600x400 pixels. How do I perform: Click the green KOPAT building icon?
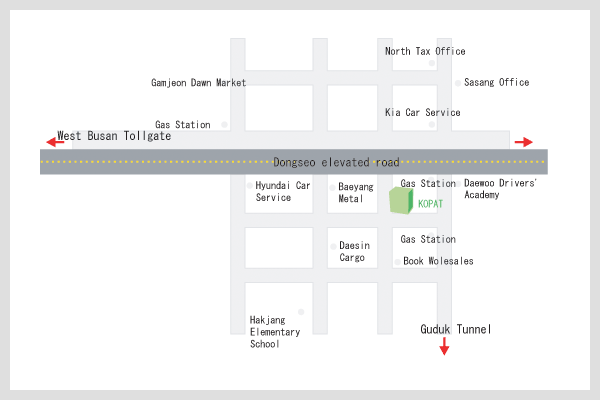pyautogui.click(x=401, y=201)
